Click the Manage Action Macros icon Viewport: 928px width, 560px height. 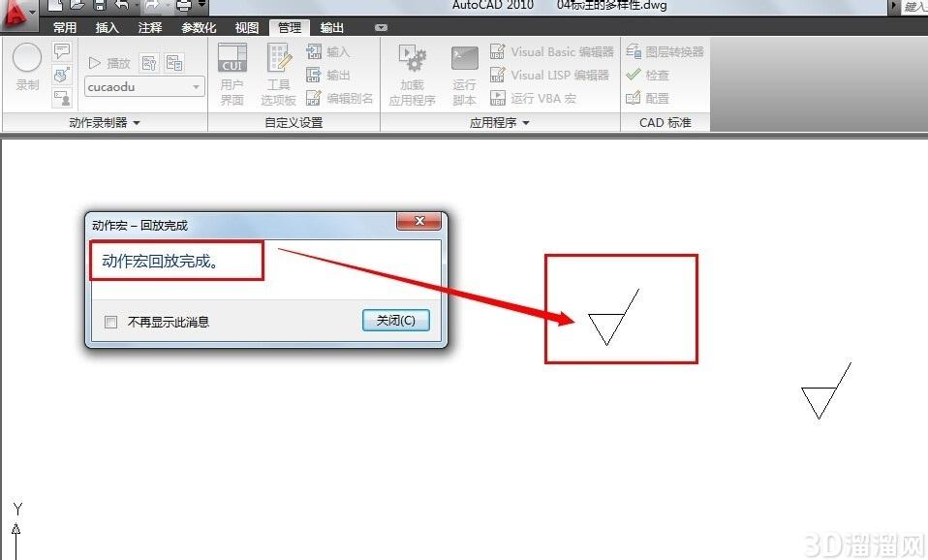click(174, 63)
